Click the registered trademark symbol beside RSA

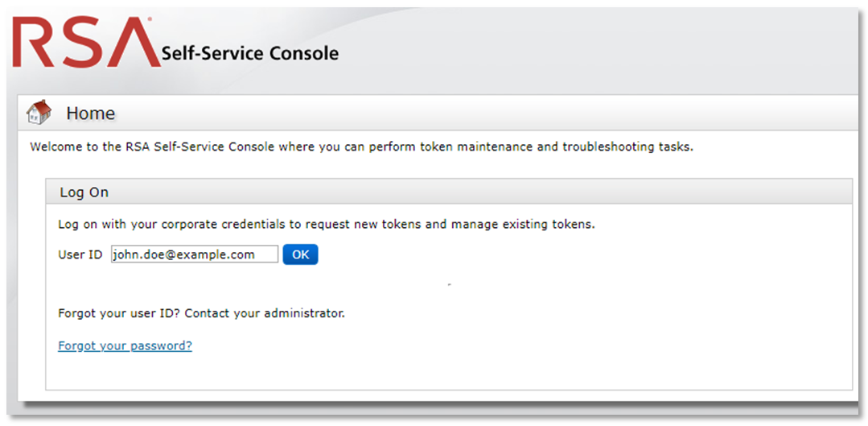pyautogui.click(x=149, y=18)
